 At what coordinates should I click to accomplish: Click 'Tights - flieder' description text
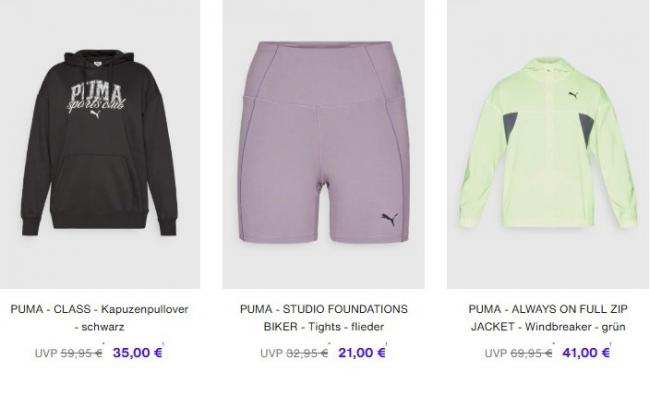[x=346, y=327]
